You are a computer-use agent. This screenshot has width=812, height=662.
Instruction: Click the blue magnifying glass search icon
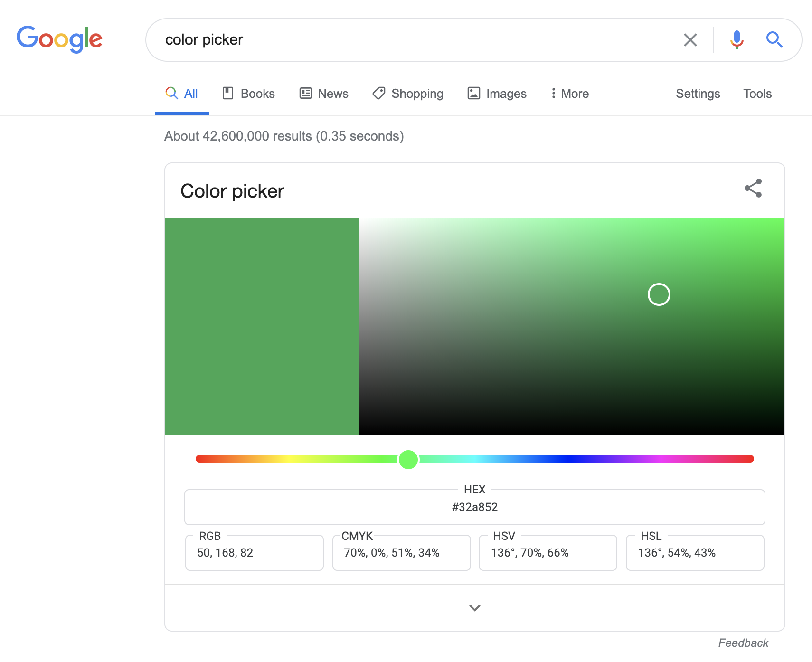point(774,40)
